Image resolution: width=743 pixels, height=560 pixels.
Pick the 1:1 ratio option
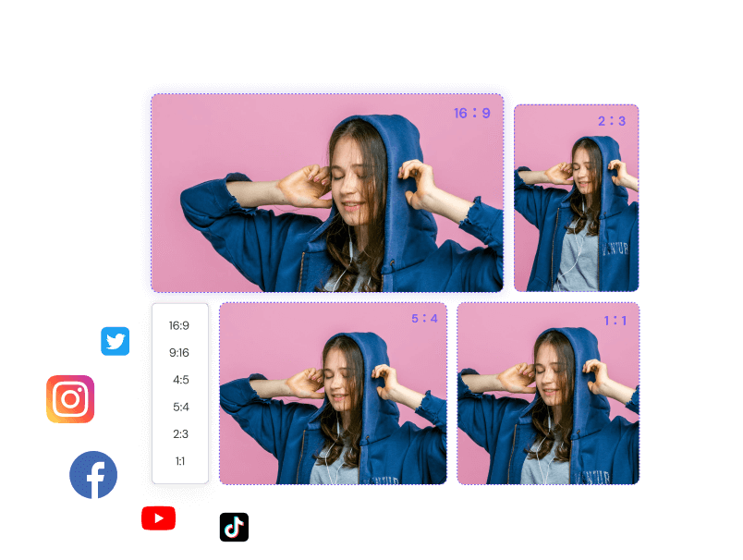178,460
